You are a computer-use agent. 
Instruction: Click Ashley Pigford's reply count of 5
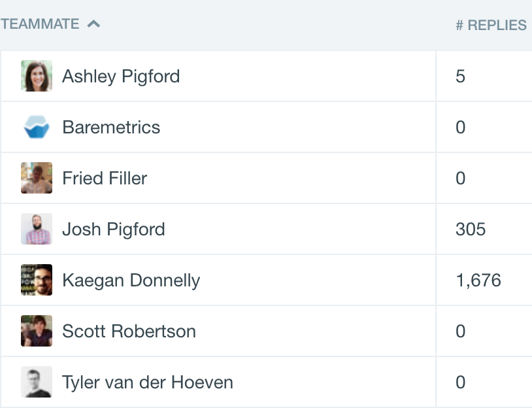460,76
